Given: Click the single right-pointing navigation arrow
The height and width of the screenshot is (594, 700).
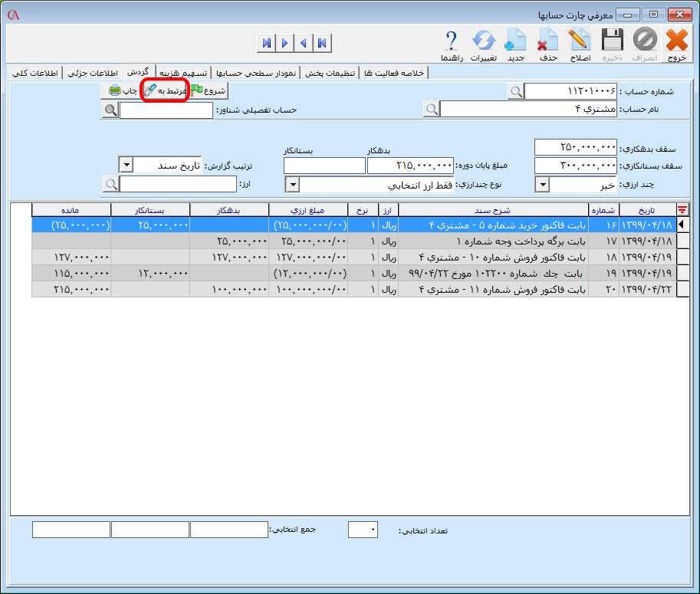Looking at the screenshot, I should [285, 43].
